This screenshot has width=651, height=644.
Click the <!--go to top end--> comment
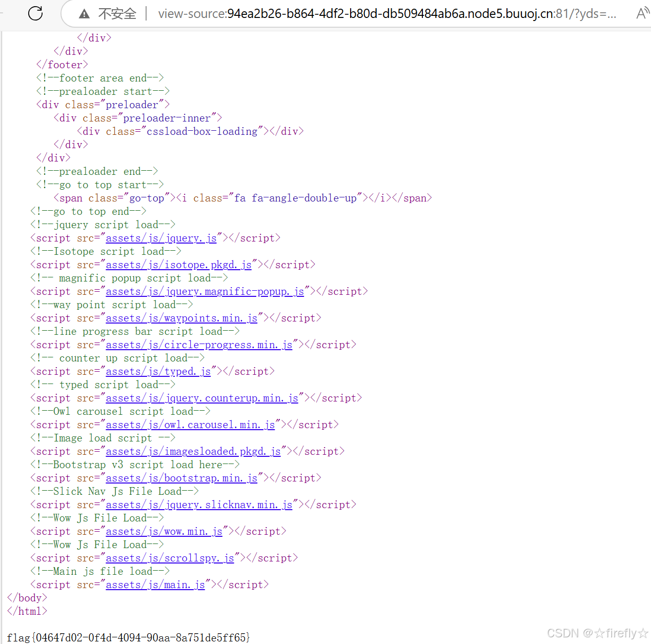(88, 211)
